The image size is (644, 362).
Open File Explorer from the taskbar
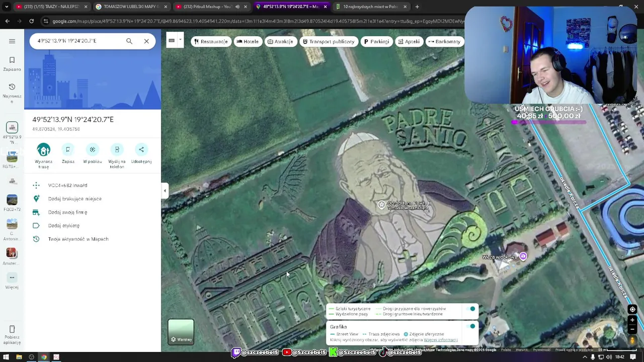pos(19,357)
